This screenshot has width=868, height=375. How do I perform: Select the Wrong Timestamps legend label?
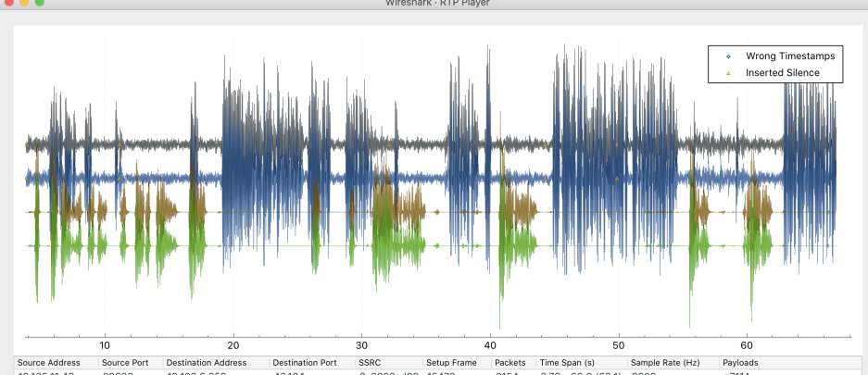point(789,56)
